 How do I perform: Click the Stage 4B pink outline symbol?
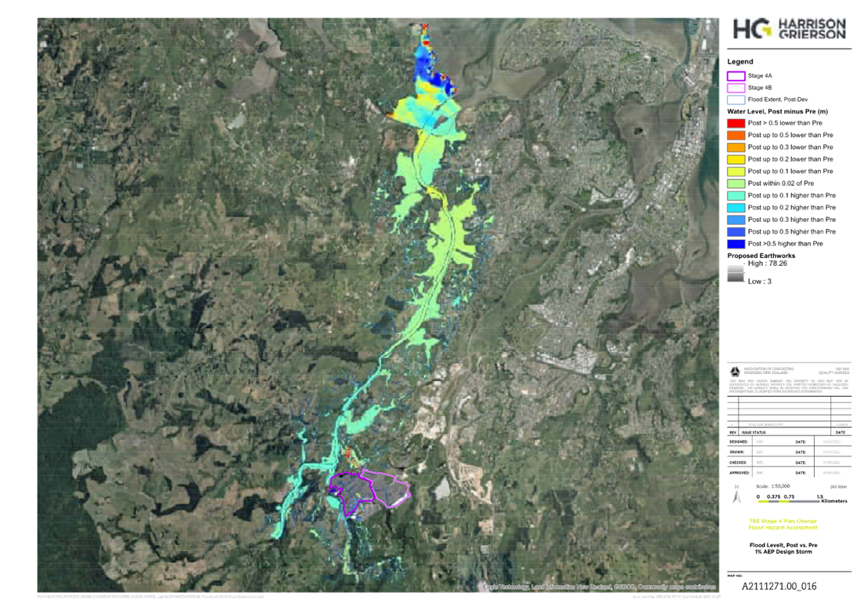(x=736, y=88)
